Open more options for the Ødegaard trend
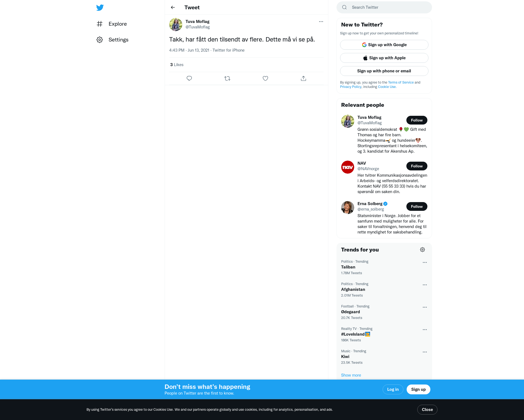This screenshot has width=524, height=420. 425,307
